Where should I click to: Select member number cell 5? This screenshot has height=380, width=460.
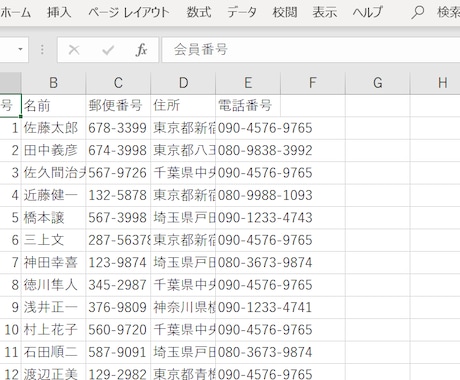click(x=11, y=218)
